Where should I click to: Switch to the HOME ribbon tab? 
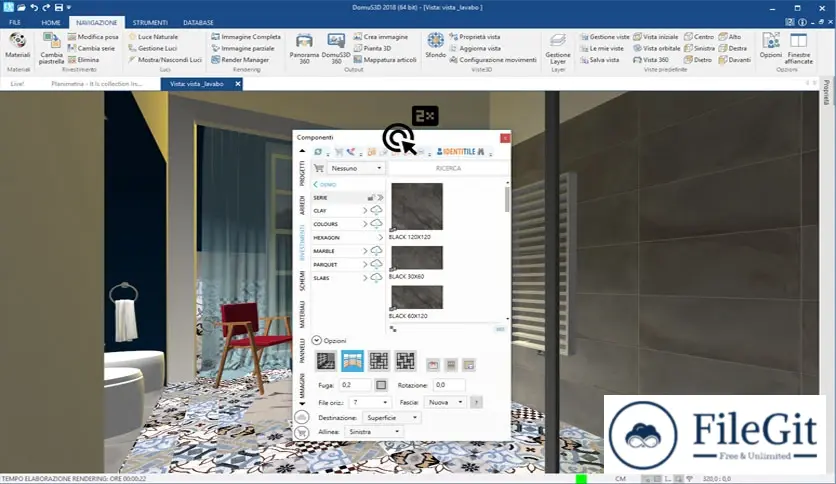click(x=51, y=22)
